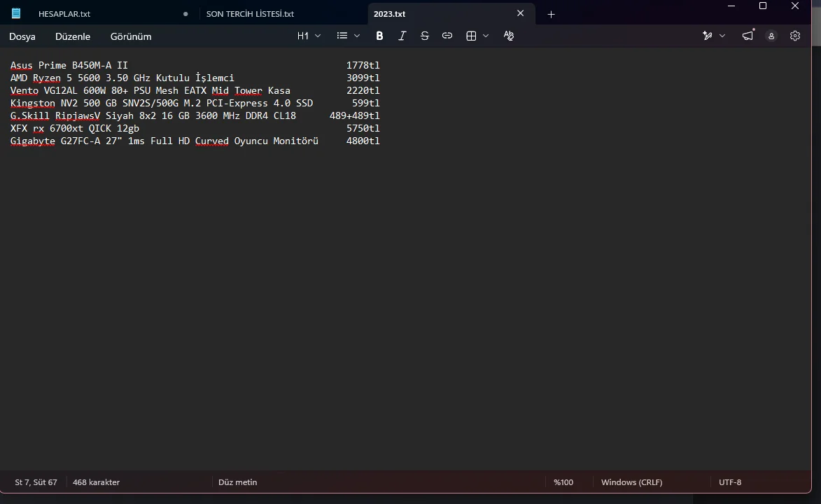The image size is (821, 504).
Task: Click the 1778tl price
Action: [x=363, y=65]
